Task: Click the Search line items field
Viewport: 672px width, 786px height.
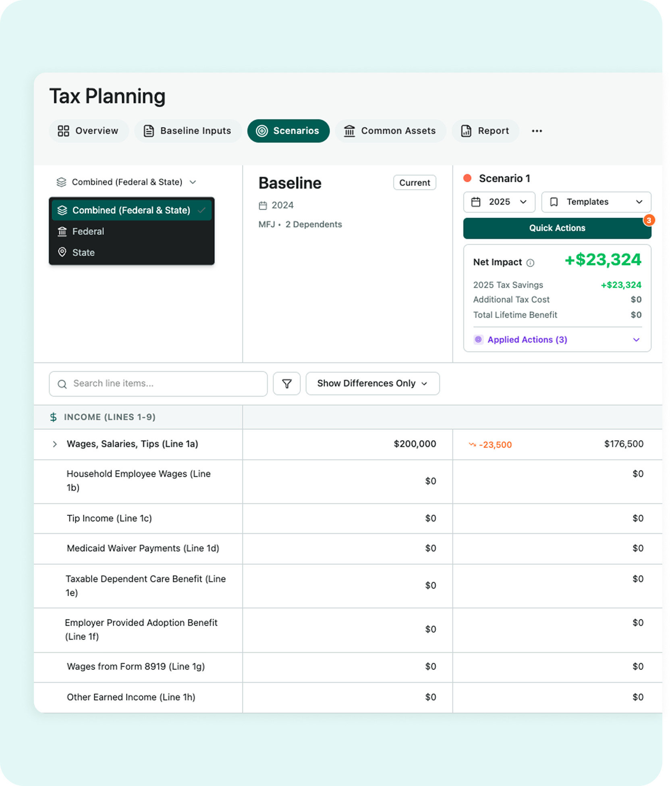Action: 158,384
